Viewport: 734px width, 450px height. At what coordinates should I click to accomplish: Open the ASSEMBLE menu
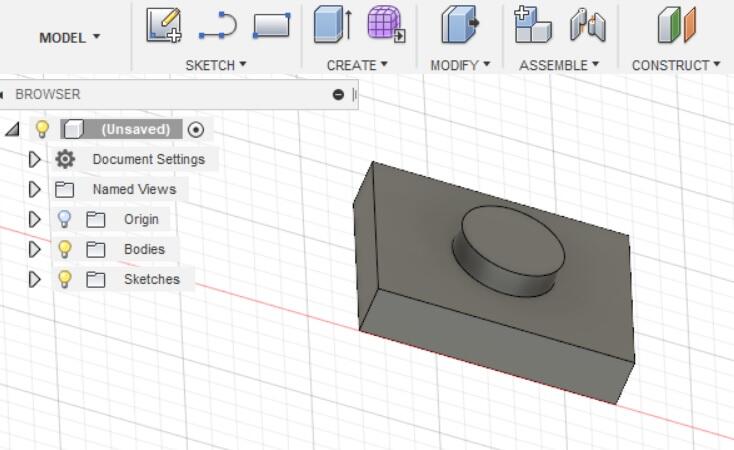point(559,65)
